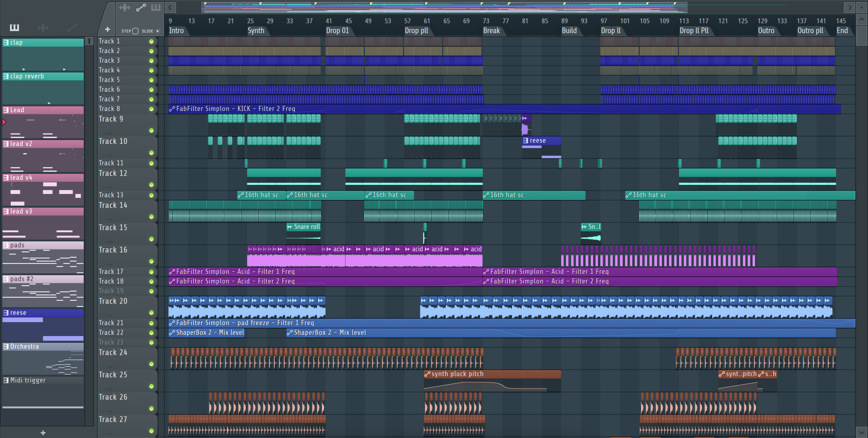Set the playhead at bar 49 on the ruler

coord(368,21)
